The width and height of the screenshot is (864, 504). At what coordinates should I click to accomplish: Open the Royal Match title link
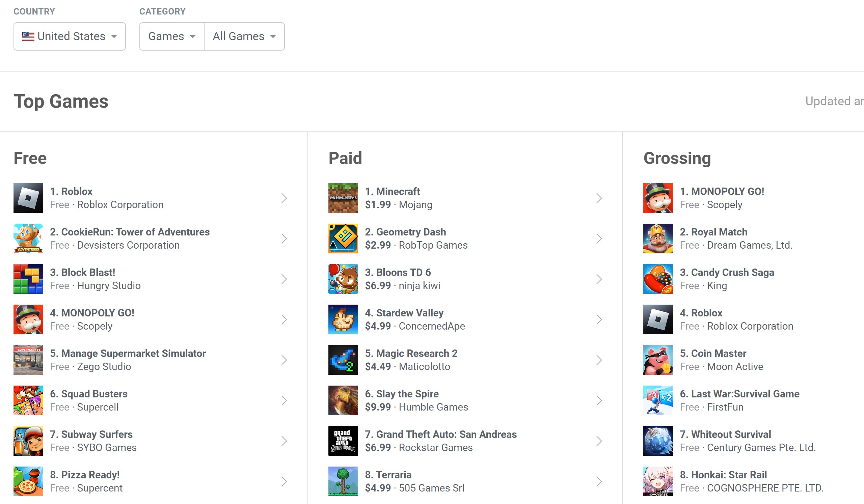(x=713, y=232)
